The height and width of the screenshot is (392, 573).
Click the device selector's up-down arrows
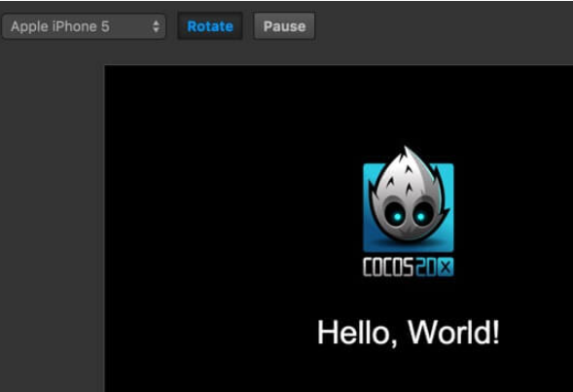point(156,26)
